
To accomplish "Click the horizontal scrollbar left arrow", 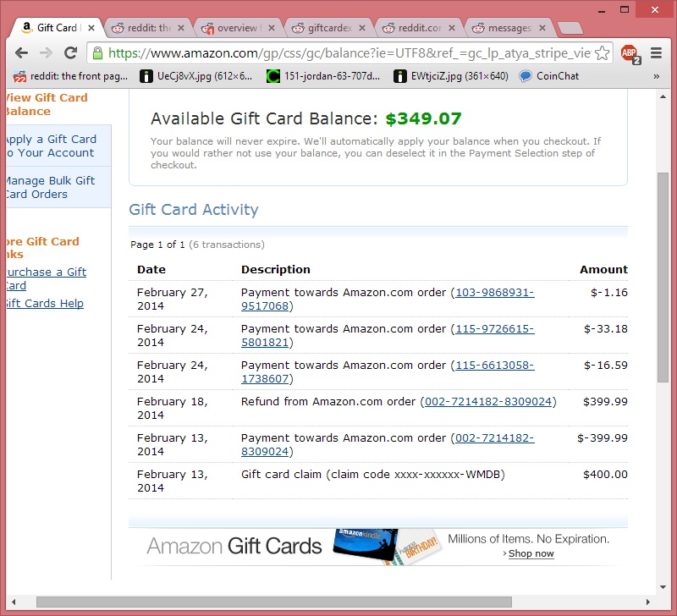I will click(14, 602).
